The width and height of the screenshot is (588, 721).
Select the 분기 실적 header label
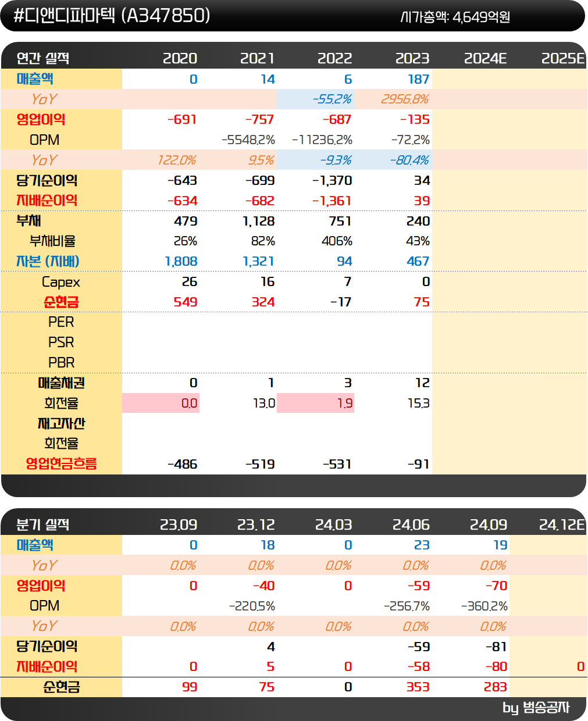(x=43, y=524)
